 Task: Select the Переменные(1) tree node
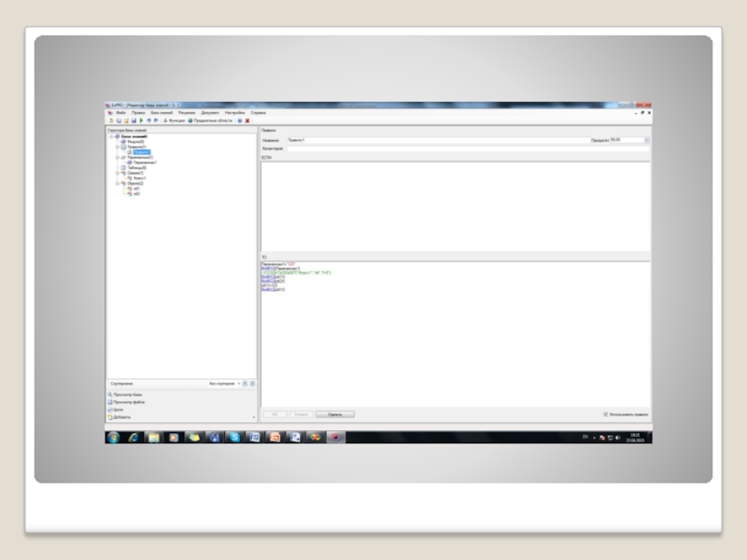click(x=140, y=158)
